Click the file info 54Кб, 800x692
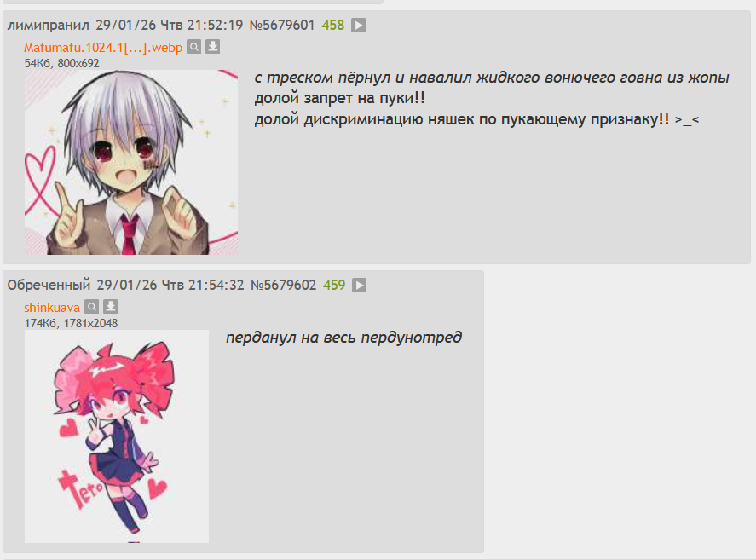Image resolution: width=756 pixels, height=560 pixels. click(x=61, y=63)
